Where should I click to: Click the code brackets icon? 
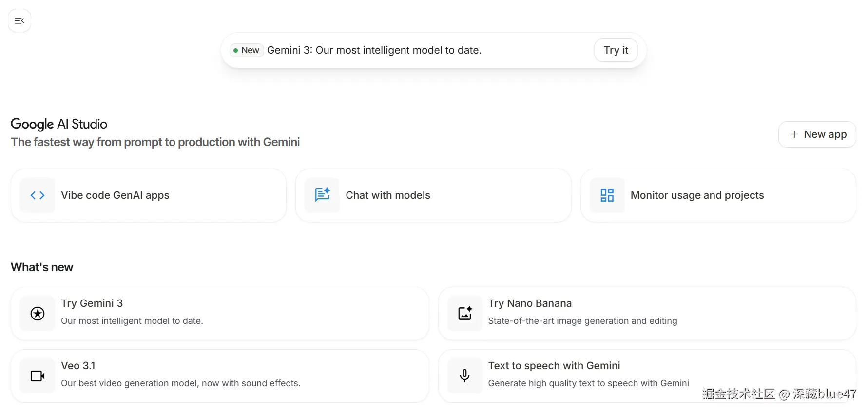point(38,195)
